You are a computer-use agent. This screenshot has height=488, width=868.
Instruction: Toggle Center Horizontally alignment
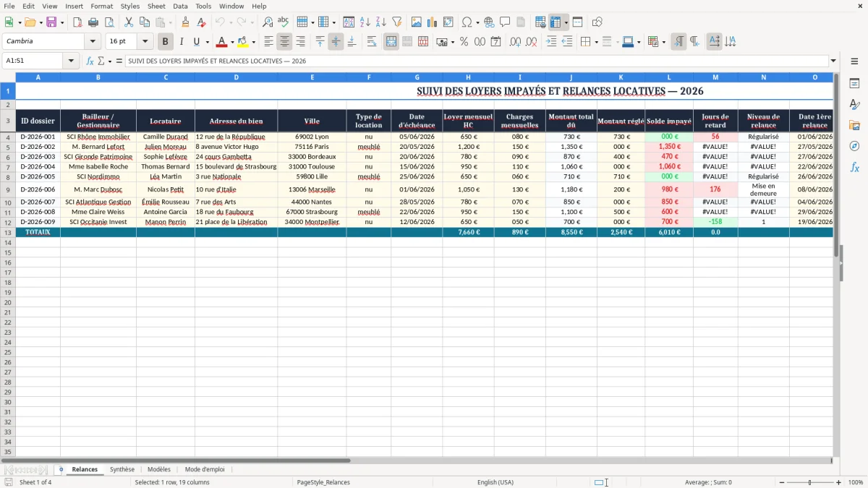click(284, 42)
